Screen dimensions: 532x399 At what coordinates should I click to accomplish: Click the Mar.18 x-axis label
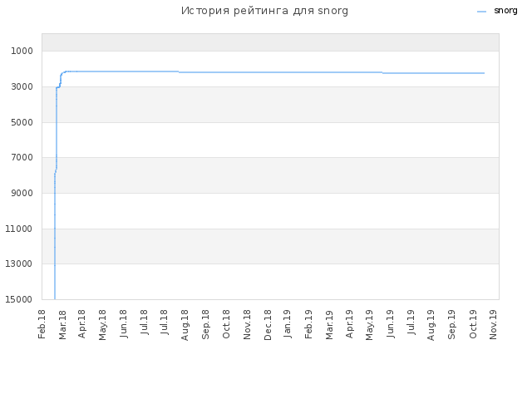(x=62, y=325)
